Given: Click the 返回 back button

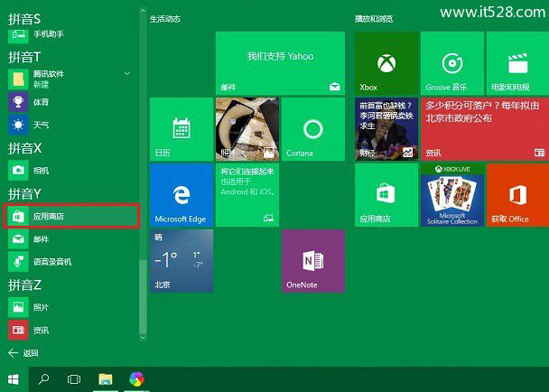Looking at the screenshot, I should click(x=23, y=353).
